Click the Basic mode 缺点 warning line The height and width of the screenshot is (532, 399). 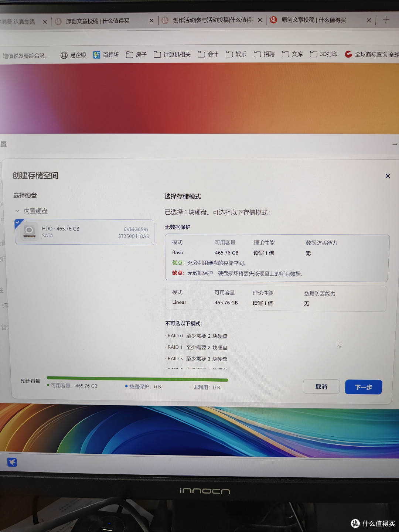238,273
